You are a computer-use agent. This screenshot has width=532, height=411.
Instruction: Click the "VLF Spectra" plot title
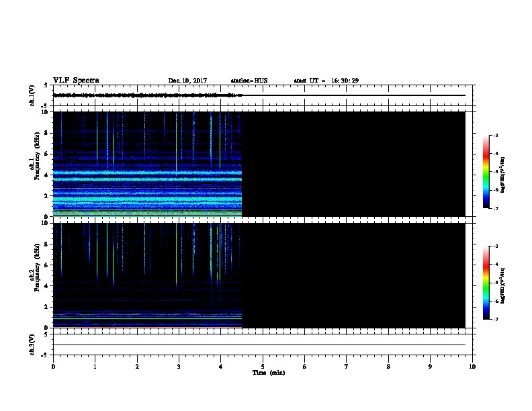76,81
